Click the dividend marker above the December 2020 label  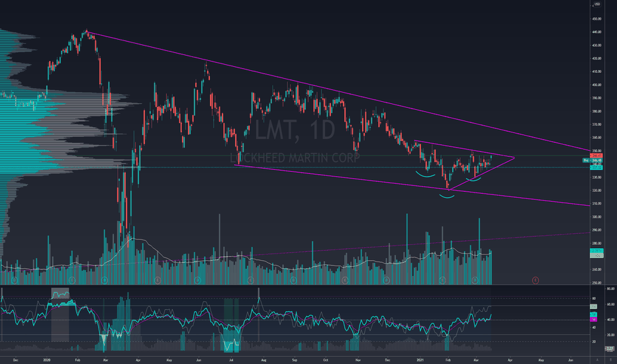pos(387,280)
